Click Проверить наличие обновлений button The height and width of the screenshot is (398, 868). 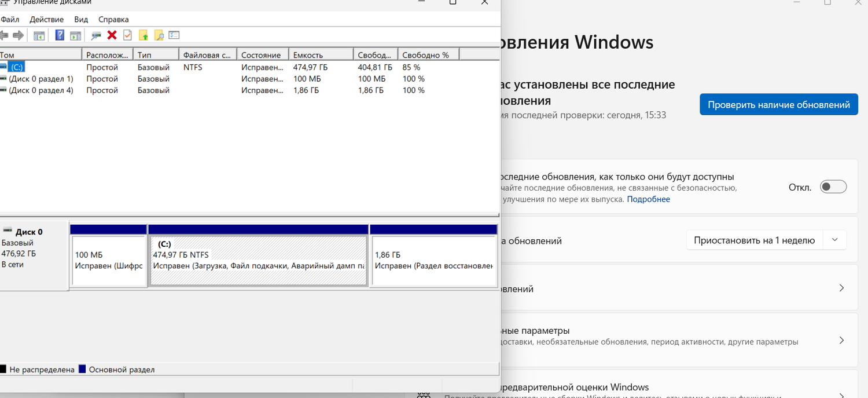point(778,104)
